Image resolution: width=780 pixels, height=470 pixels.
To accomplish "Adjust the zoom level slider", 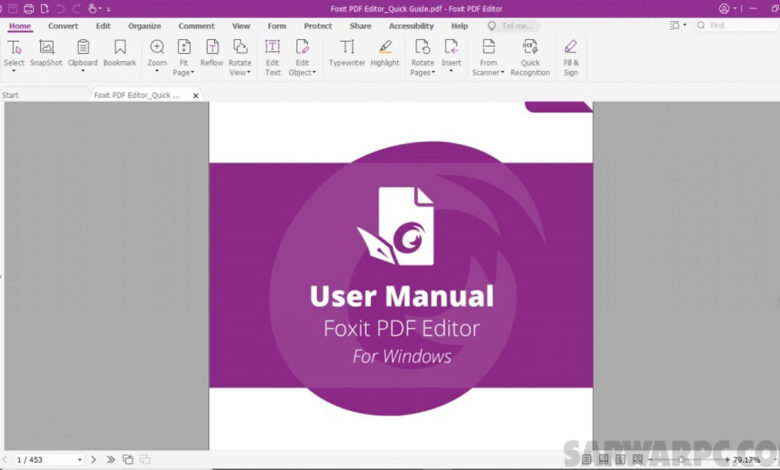I will coord(682,460).
